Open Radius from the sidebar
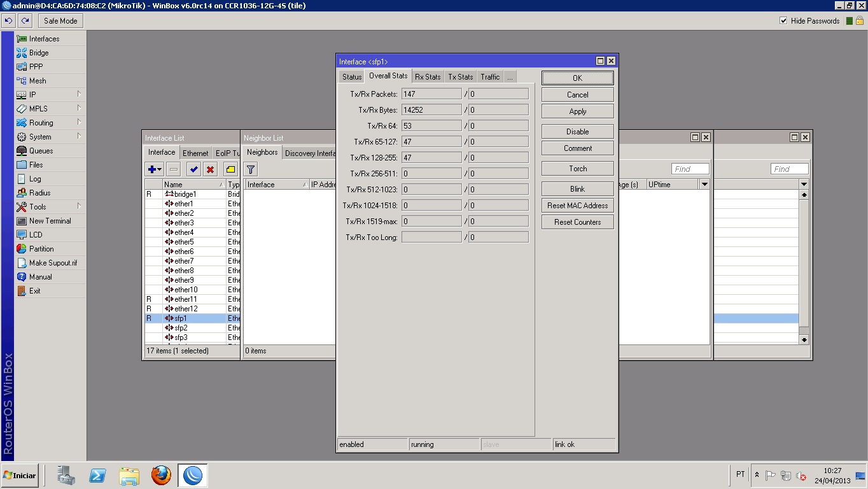The image size is (868, 489). click(x=50, y=193)
